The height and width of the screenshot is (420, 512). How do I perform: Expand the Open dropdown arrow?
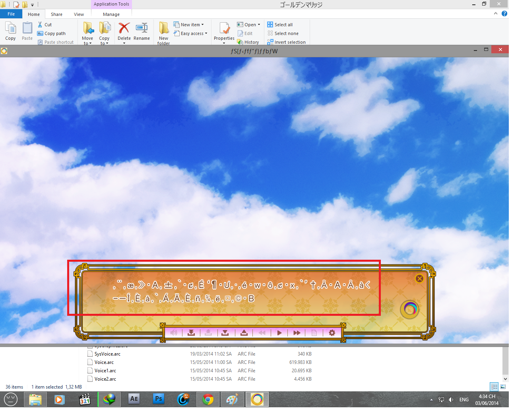[x=259, y=25]
